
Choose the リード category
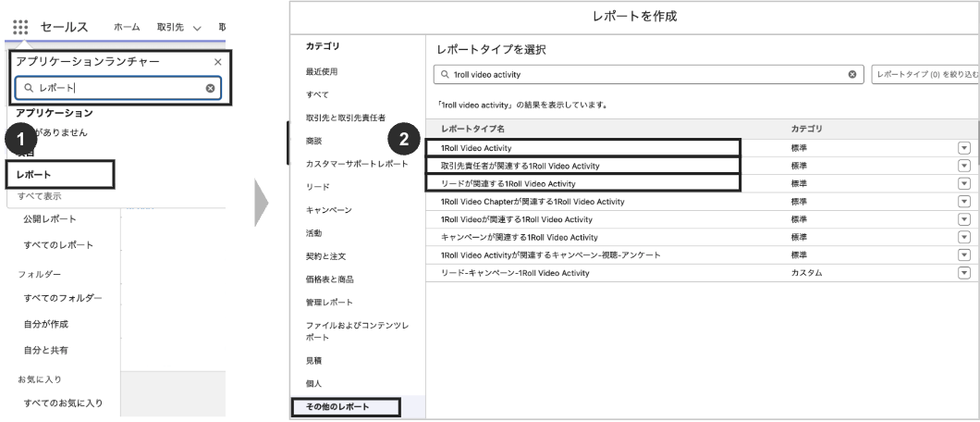pos(317,188)
